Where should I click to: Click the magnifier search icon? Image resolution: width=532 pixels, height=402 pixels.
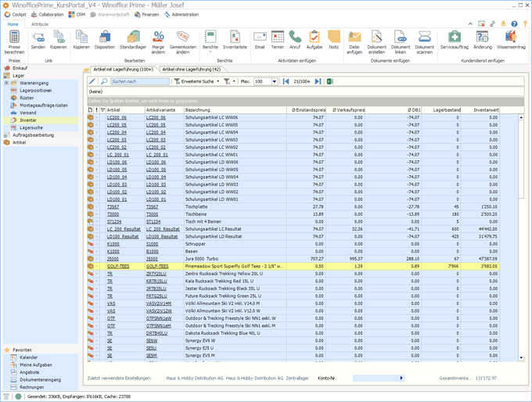pos(104,81)
